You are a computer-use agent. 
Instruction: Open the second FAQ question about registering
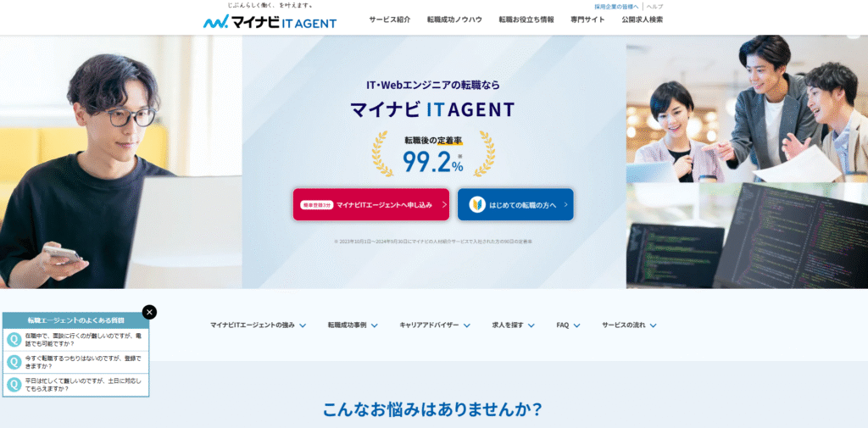[75, 362]
